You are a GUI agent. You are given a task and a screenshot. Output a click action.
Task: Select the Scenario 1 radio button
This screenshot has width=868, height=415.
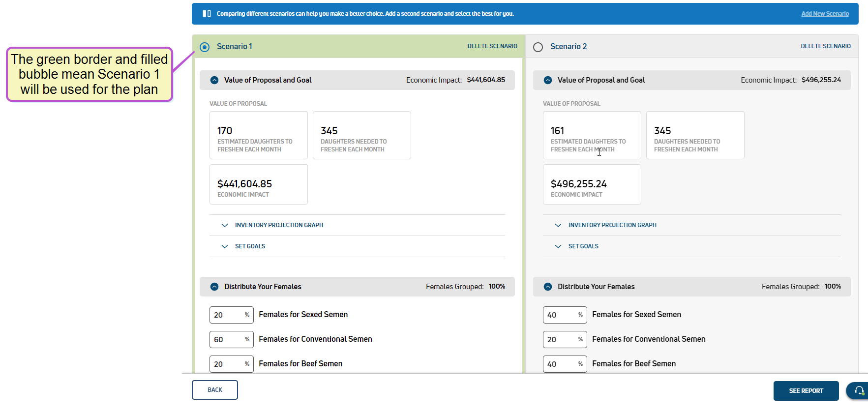pos(205,47)
